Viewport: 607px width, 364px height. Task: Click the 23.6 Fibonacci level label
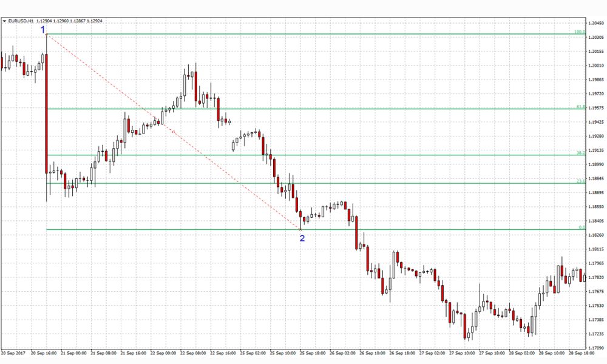[x=580, y=181]
